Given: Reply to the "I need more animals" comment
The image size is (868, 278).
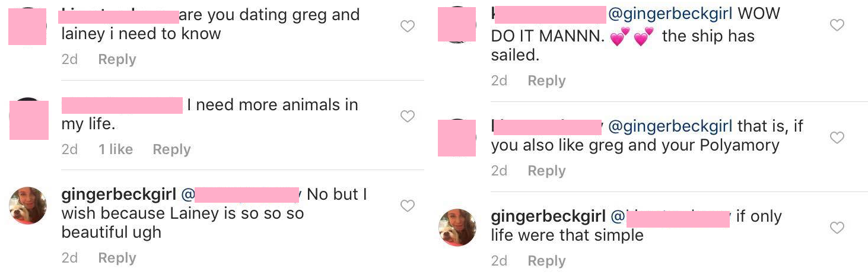Looking at the screenshot, I should tap(171, 149).
